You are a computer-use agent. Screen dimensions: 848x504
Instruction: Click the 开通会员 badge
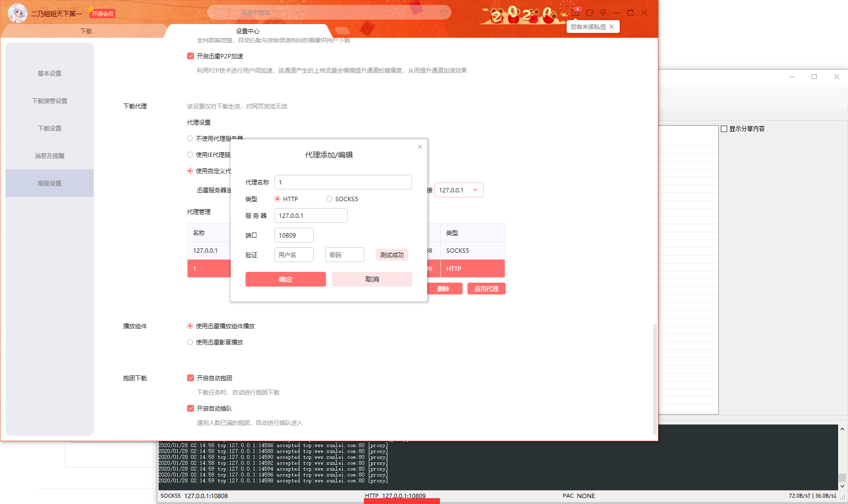pos(102,14)
